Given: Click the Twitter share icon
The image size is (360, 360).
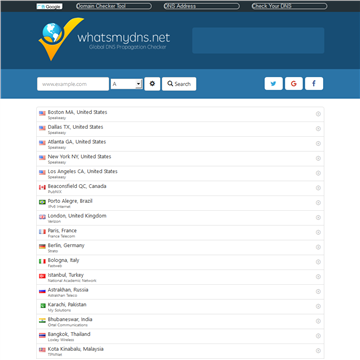Looking at the screenshot, I should point(274,84).
